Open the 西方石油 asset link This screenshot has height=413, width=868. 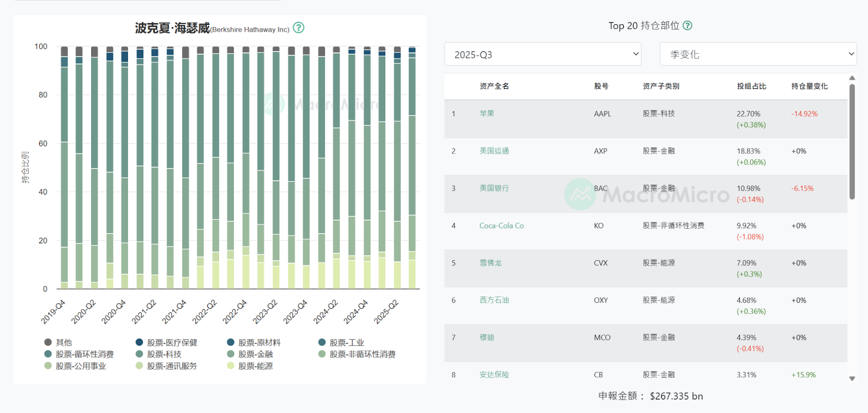pyautogui.click(x=494, y=300)
